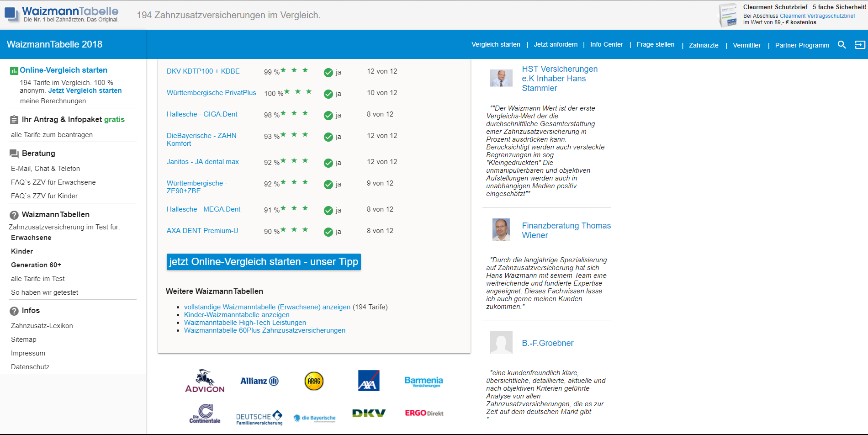Screen dimensions: 868x435
Task: Open 'HST Versicherungen e.K Inhaber Hans Stammler'
Action: [560, 79]
